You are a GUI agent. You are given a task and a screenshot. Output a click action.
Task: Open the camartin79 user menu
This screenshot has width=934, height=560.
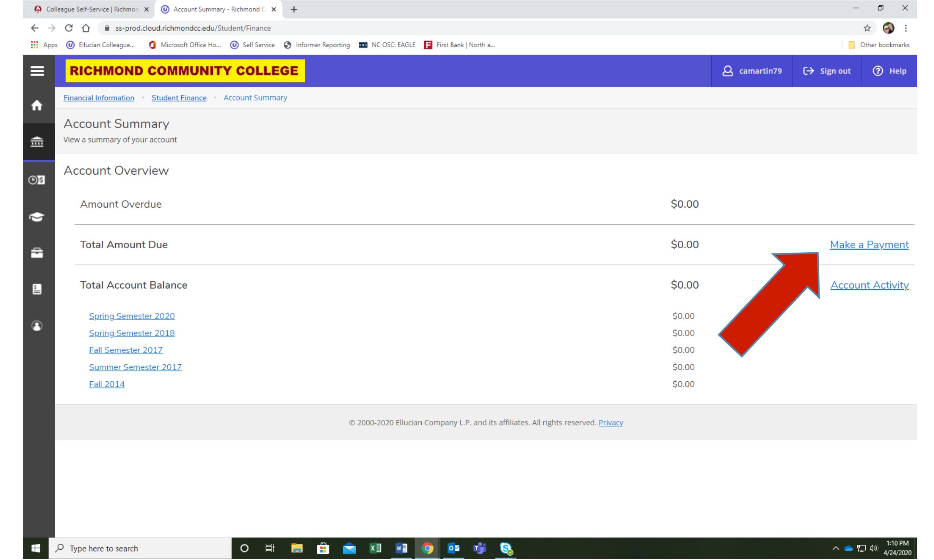click(x=752, y=71)
